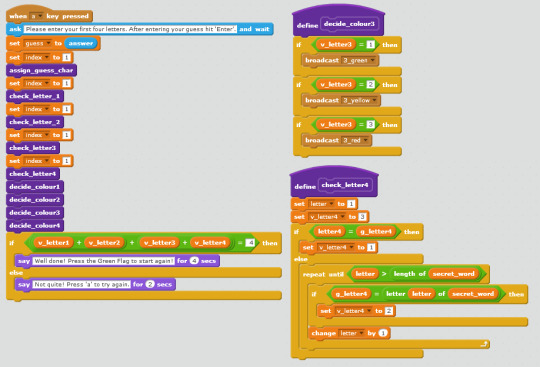Click the value field in 'change letter by 1'
The width and height of the screenshot is (540, 367).
[x=383, y=333]
